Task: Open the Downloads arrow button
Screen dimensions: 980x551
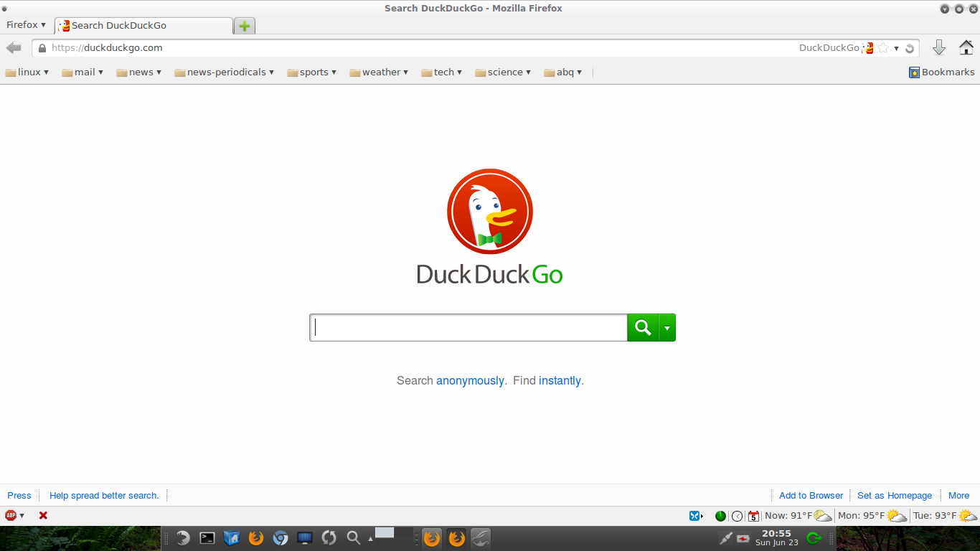Action: tap(938, 47)
